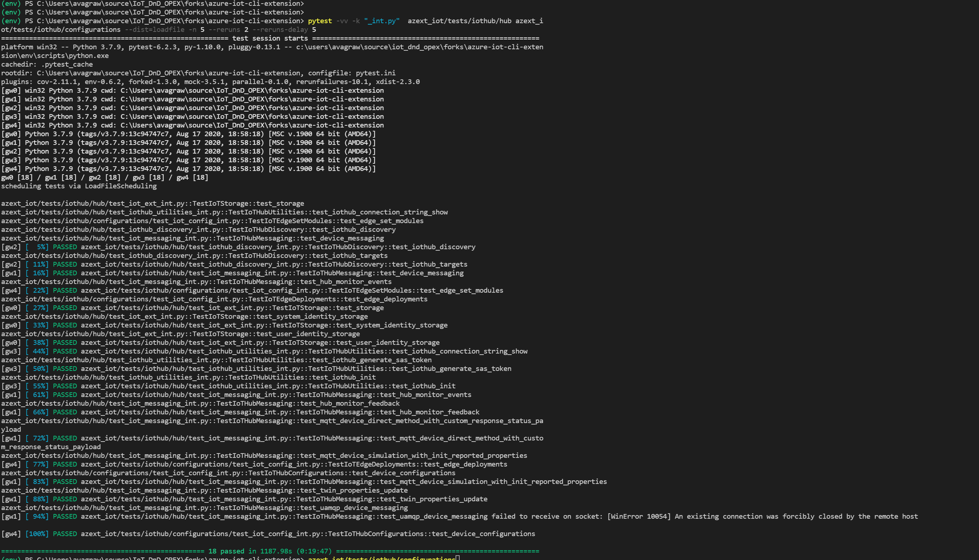Click the [44%] PASSED test_iothub_connection_string_show line
Viewport: 979px width, 560px height.
click(x=303, y=351)
